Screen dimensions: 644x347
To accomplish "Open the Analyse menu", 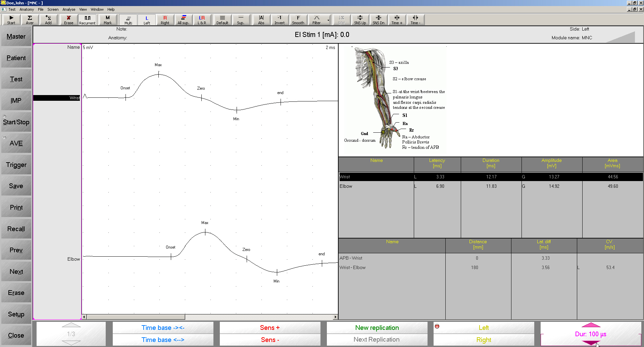I will click(x=69, y=9).
